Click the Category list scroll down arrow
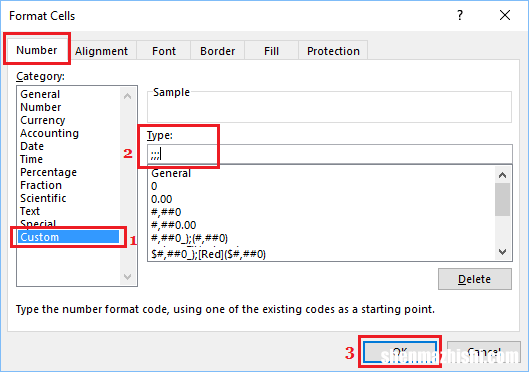 pyautogui.click(x=128, y=277)
